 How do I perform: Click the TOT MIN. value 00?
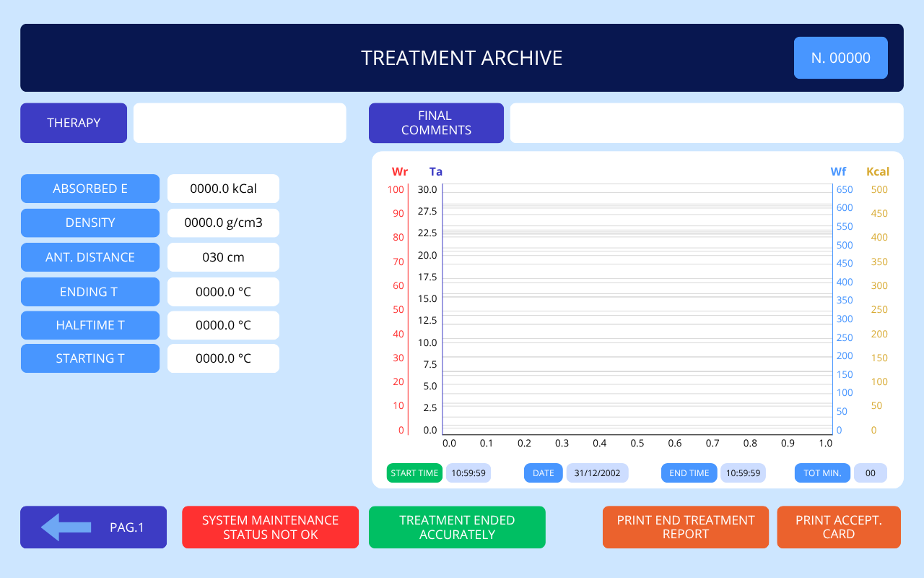point(870,473)
